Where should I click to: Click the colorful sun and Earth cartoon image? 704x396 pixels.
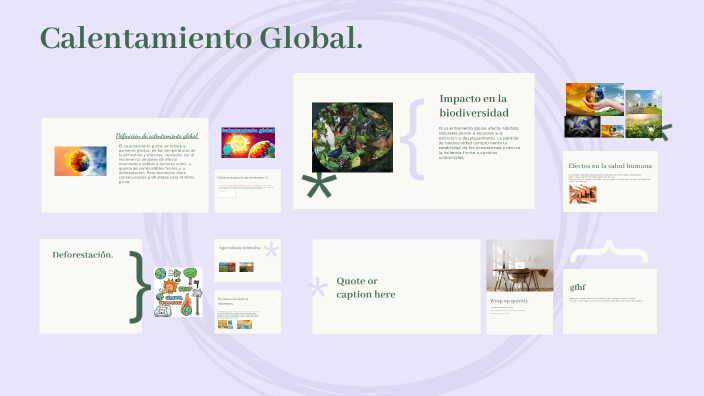pos(248,142)
